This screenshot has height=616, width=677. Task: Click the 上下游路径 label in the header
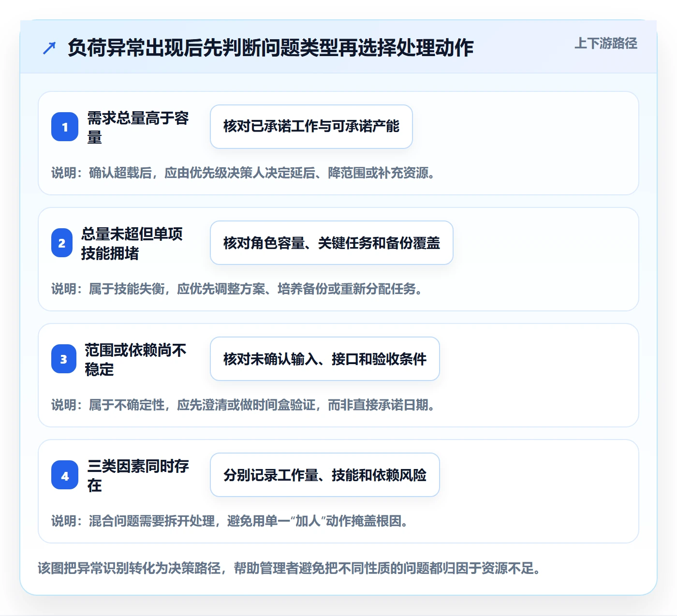click(x=605, y=44)
